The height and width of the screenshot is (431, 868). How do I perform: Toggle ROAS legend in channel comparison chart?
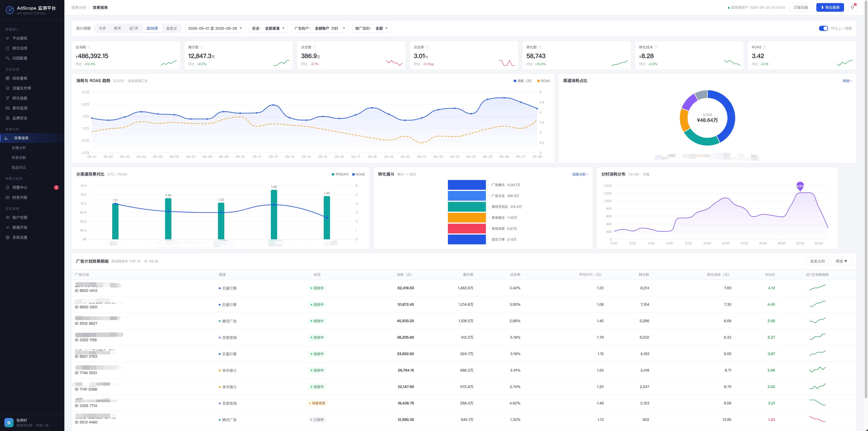coord(359,174)
